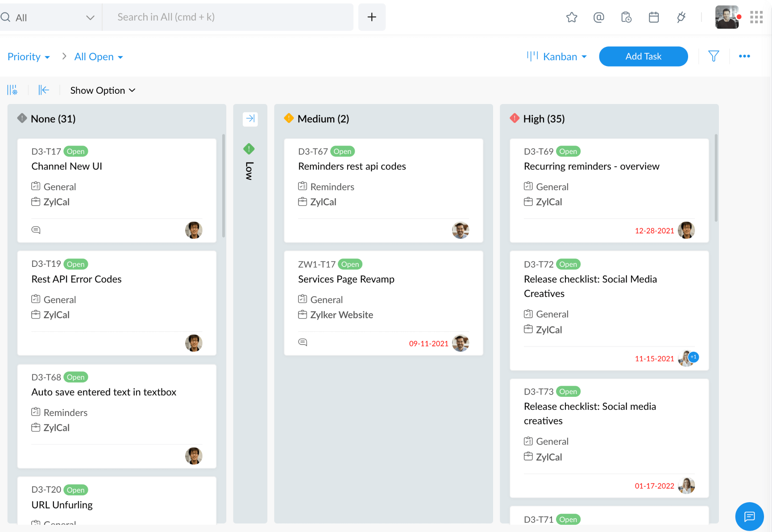This screenshot has height=532, width=772.
Task: Open task D3-T69 Recurring reminders overview
Action: pos(591,166)
